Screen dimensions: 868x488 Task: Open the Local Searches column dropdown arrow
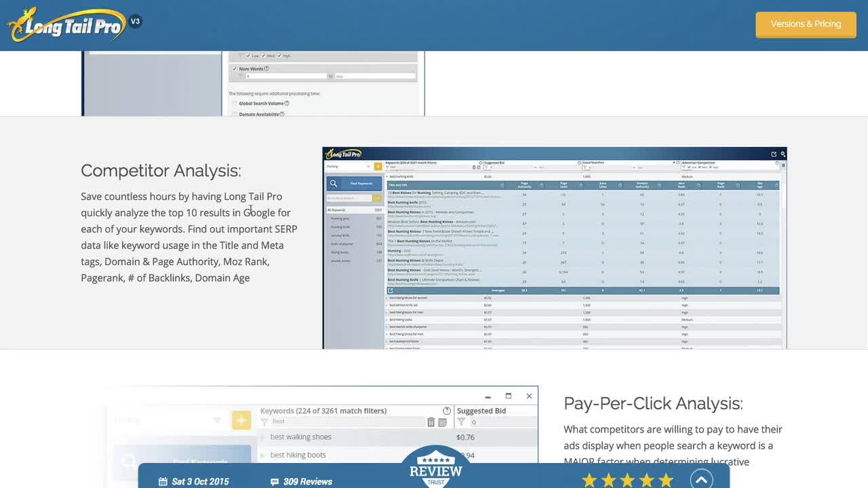click(674, 163)
